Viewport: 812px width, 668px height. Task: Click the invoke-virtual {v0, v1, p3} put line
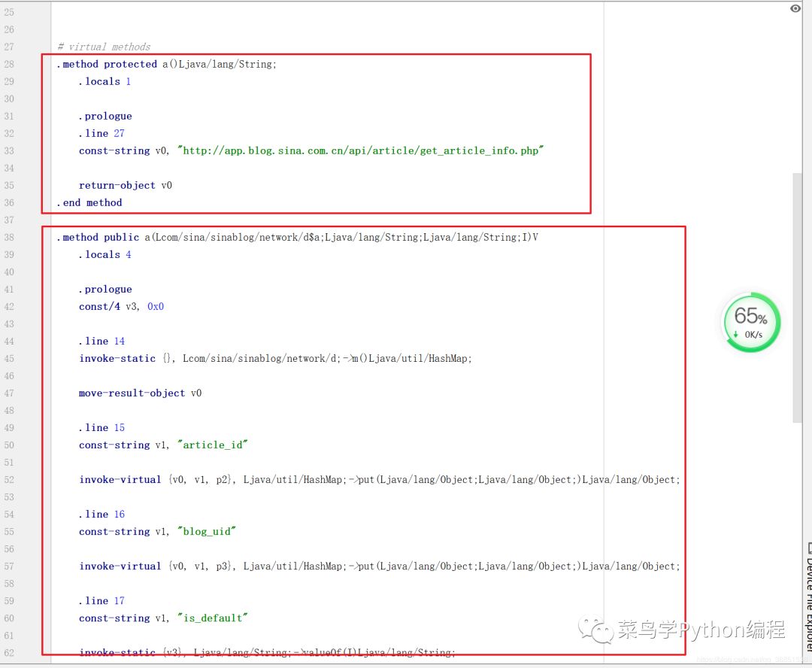tap(380, 566)
